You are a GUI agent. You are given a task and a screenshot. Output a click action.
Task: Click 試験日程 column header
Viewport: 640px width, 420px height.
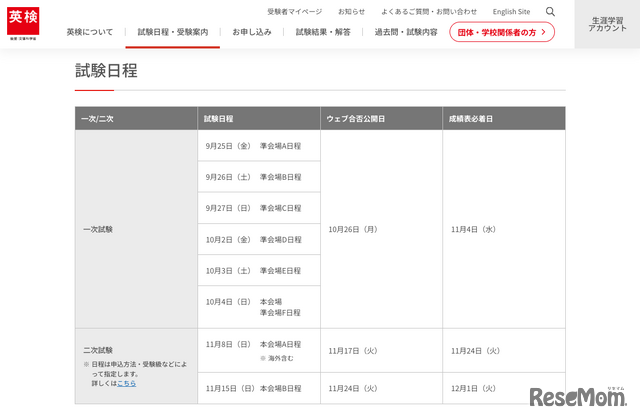coord(259,118)
